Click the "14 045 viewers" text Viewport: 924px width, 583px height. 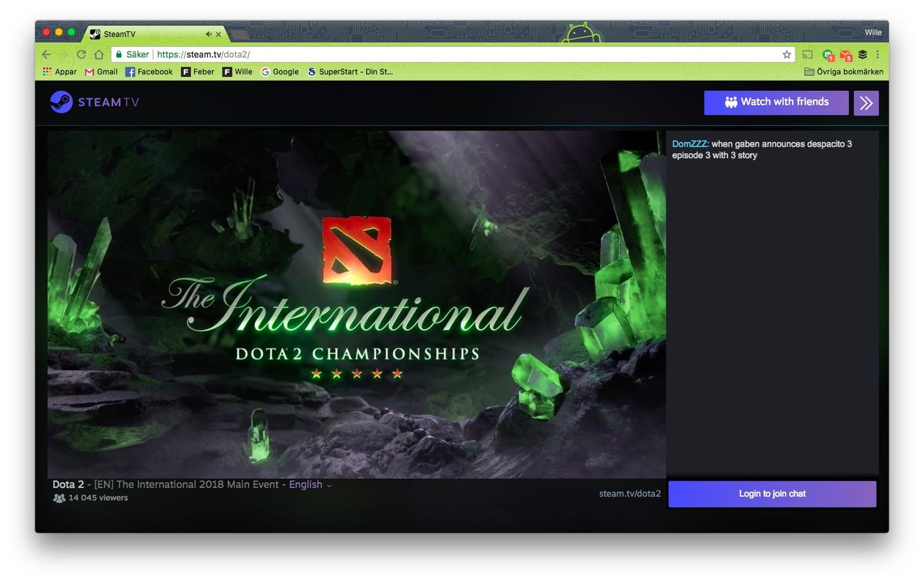pyautogui.click(x=98, y=498)
